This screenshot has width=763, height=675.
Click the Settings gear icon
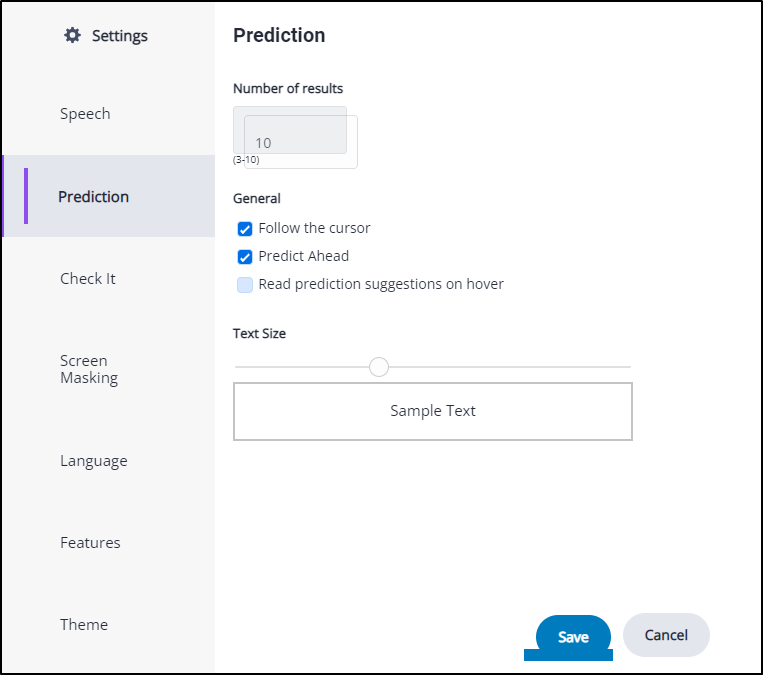click(72, 35)
